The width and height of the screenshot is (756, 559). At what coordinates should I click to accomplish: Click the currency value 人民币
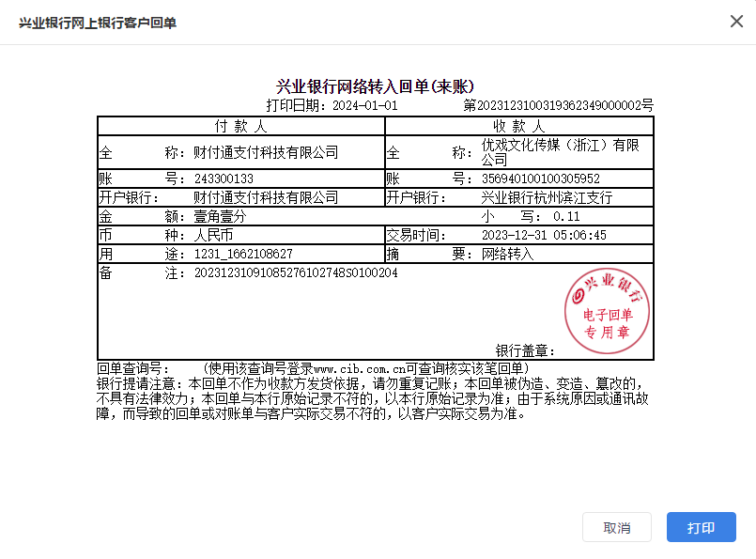click(x=213, y=235)
